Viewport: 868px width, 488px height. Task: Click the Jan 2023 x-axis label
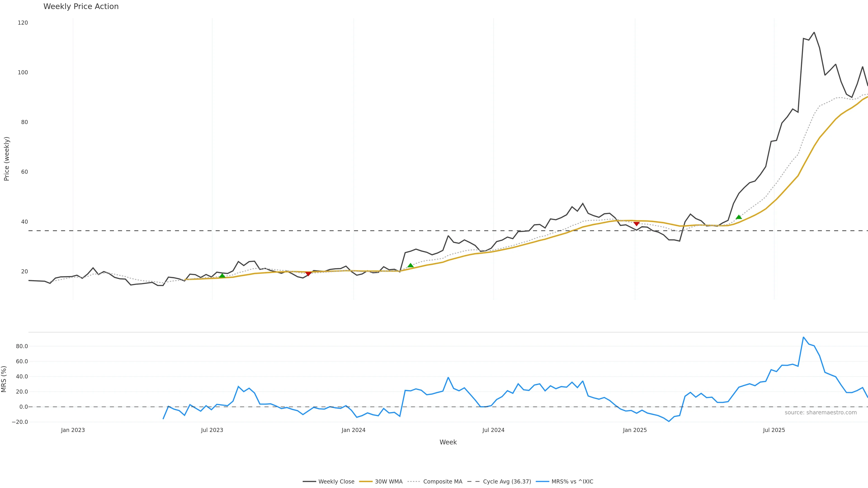tap(73, 430)
